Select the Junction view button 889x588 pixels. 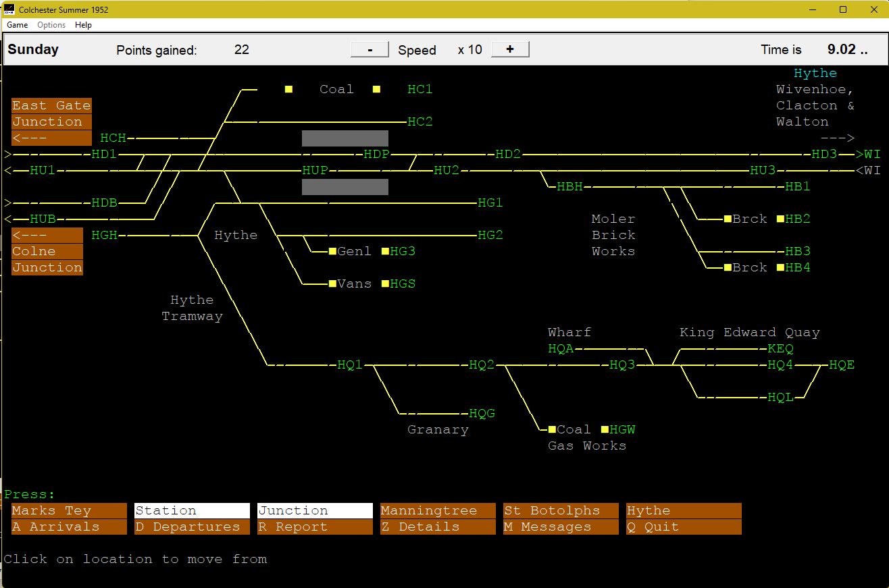(315, 510)
